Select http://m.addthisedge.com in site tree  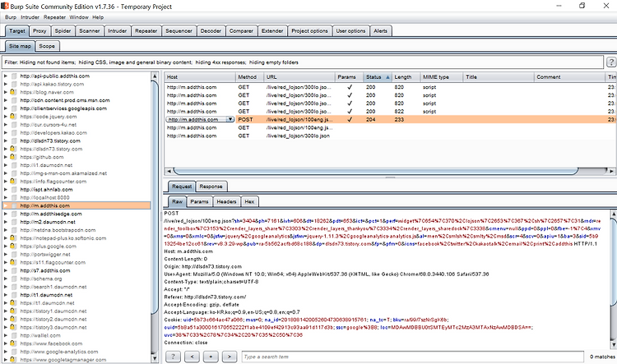pyautogui.click(x=51, y=214)
